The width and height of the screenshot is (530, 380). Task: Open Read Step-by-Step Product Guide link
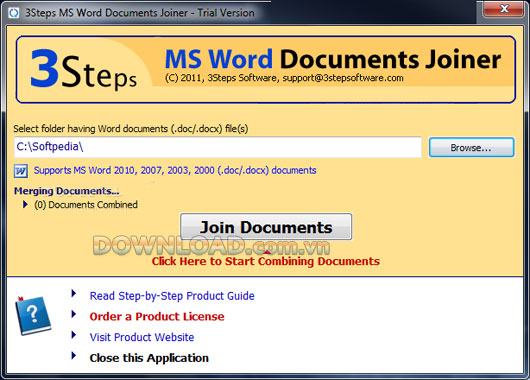pos(172,296)
